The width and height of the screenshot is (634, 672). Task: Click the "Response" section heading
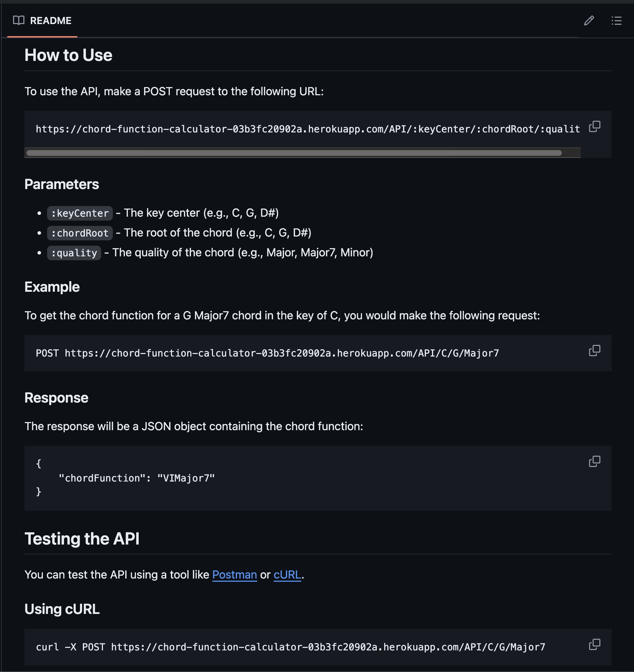coord(56,398)
